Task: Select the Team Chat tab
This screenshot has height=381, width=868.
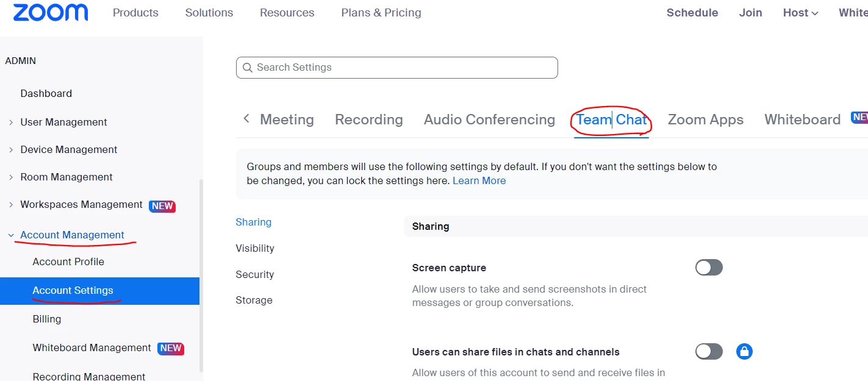Action: point(611,119)
